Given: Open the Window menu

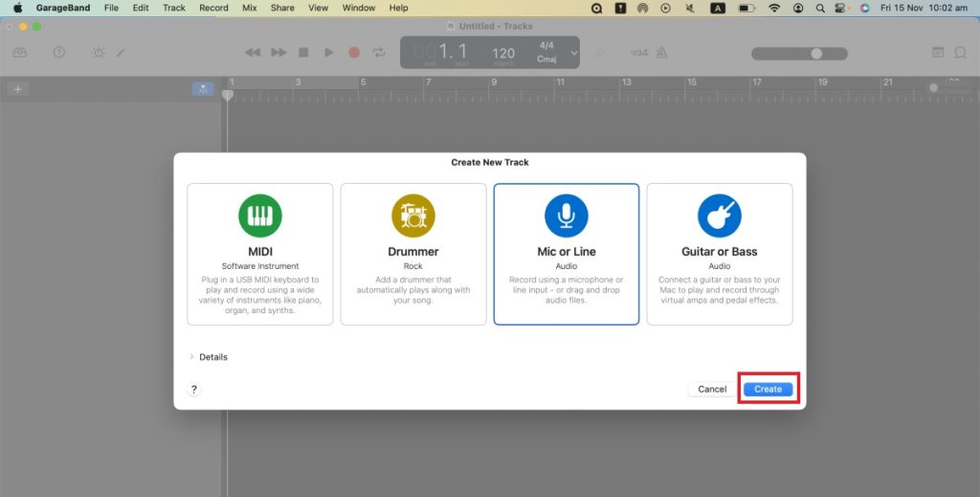Looking at the screenshot, I should point(359,8).
